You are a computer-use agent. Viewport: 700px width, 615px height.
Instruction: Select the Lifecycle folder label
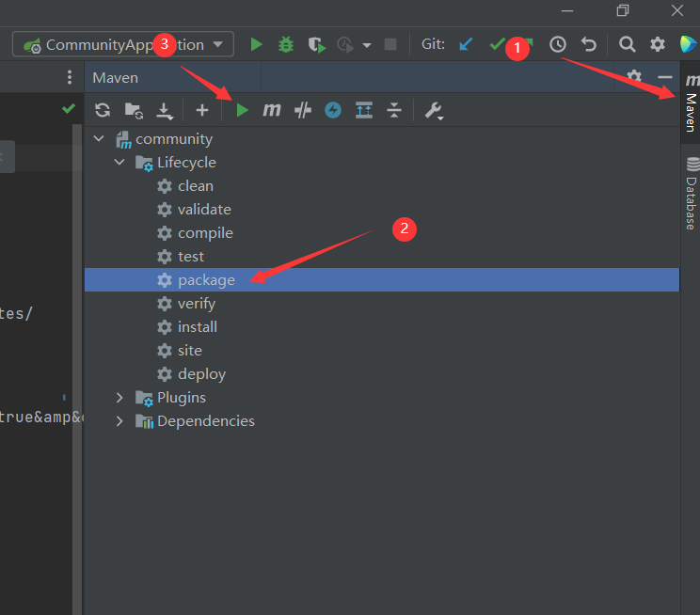[x=186, y=163]
